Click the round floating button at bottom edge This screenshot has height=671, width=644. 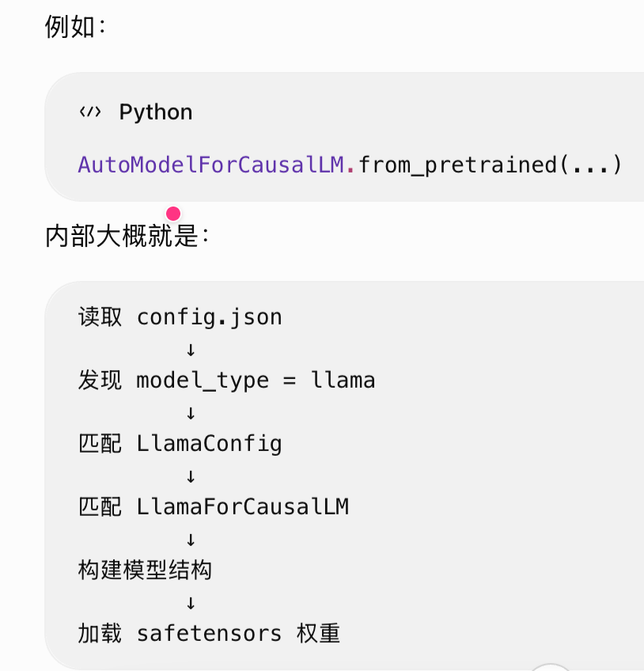[x=551, y=668]
